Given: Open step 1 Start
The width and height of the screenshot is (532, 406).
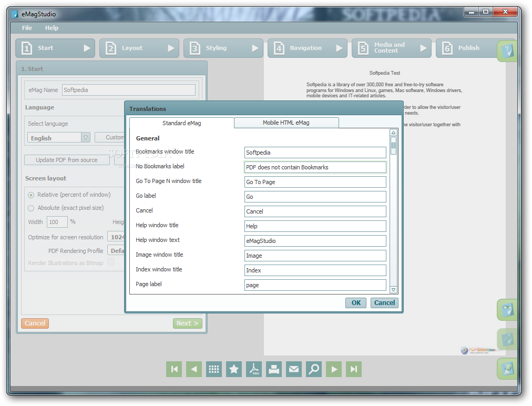Looking at the screenshot, I should point(55,48).
